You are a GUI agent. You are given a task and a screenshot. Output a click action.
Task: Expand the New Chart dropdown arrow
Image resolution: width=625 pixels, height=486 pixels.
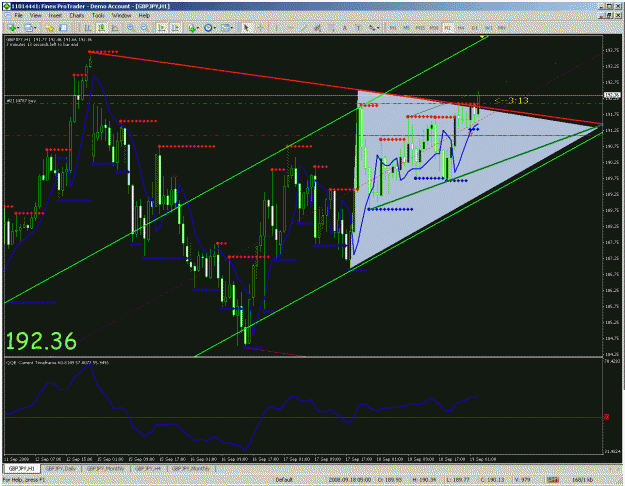pos(18,28)
